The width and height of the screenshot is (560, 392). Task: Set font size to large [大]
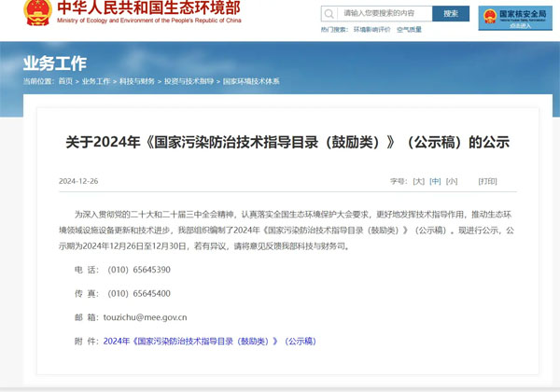(x=419, y=181)
